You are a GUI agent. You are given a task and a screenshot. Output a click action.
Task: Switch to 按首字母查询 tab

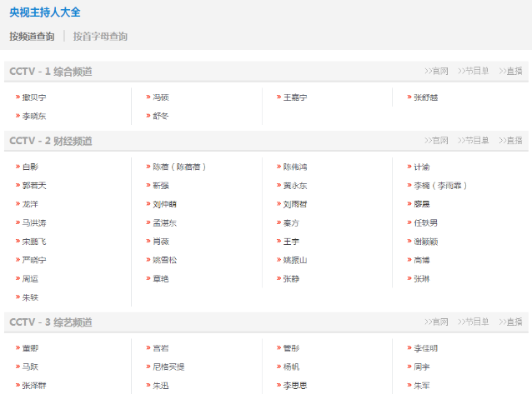pyautogui.click(x=100, y=37)
